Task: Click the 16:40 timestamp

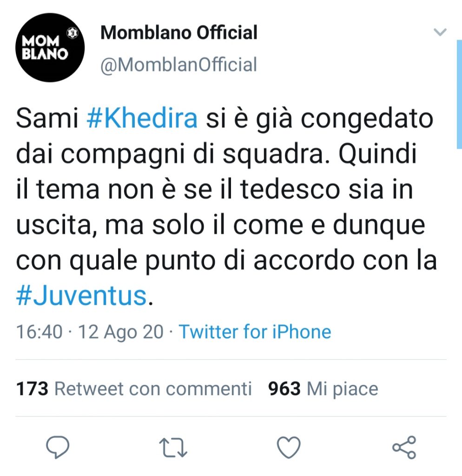Action: 39,332
